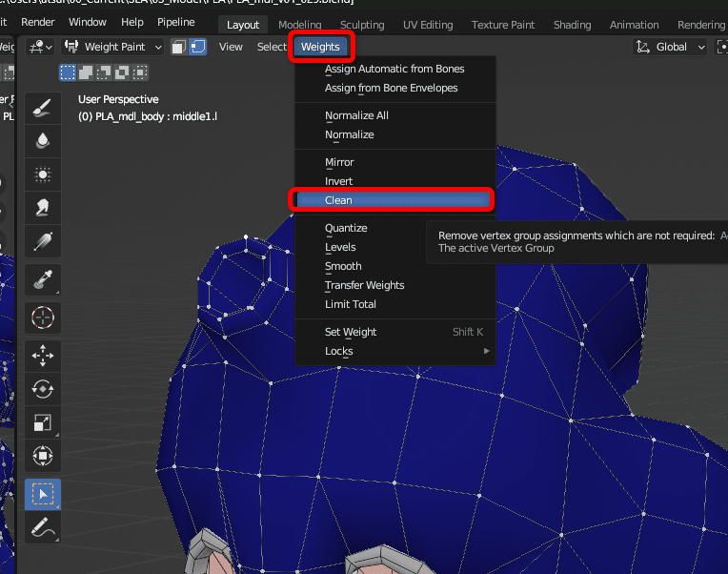Choose Subtract selection mode icon
This screenshot has height=574, width=728.
coord(104,72)
